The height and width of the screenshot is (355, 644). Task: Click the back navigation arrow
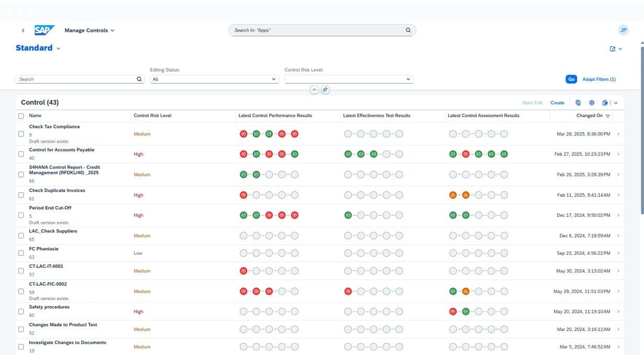click(23, 31)
